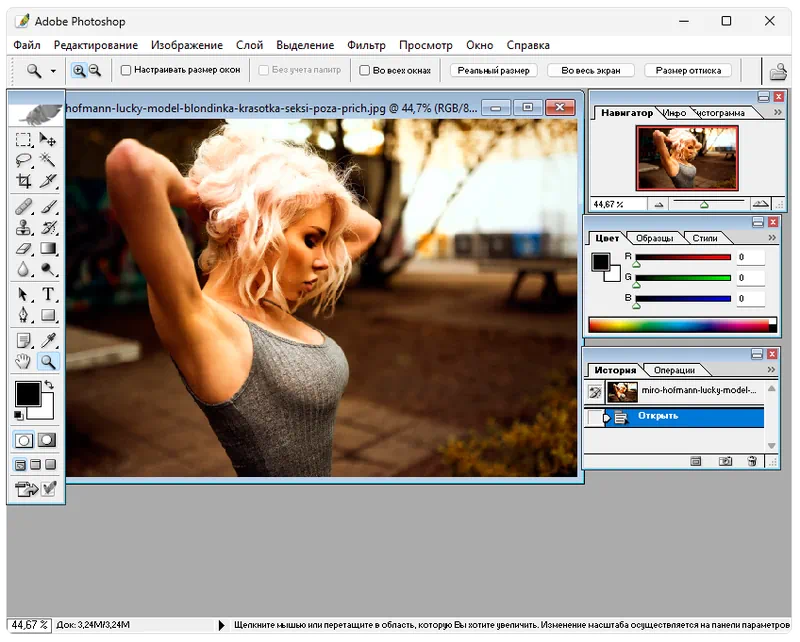The width and height of the screenshot is (800, 642).
Task: Toggle 'Во всех окнах' checkbox
Action: coord(364,70)
